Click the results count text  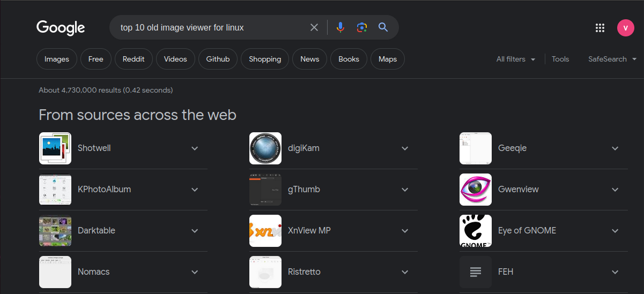(106, 90)
